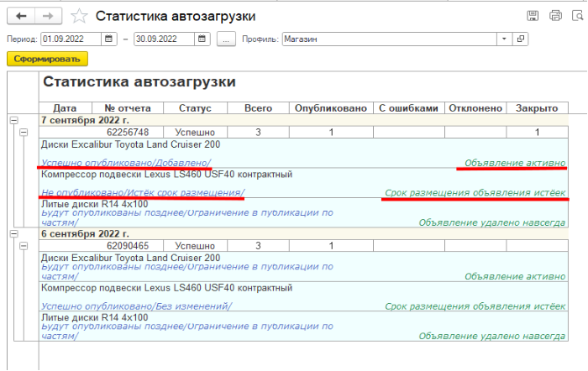Click the start date field 01.09.2022
This screenshot has width=588, height=371.
[x=71, y=39]
